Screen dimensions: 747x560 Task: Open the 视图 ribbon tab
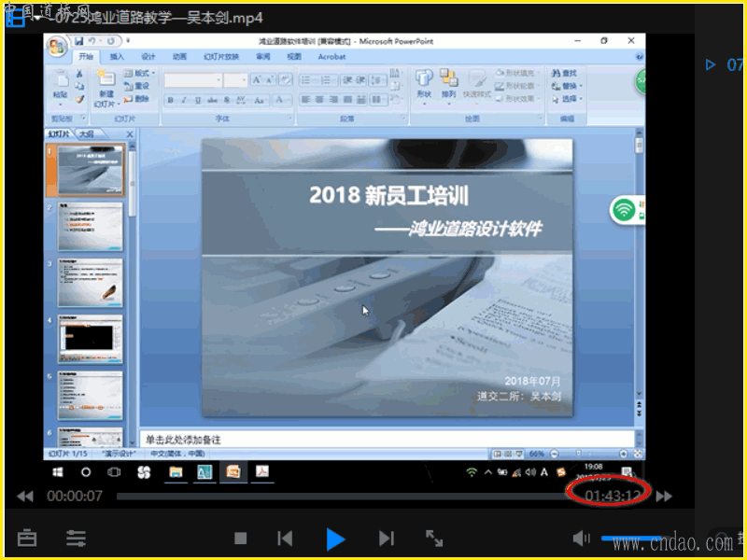pyautogui.click(x=294, y=57)
